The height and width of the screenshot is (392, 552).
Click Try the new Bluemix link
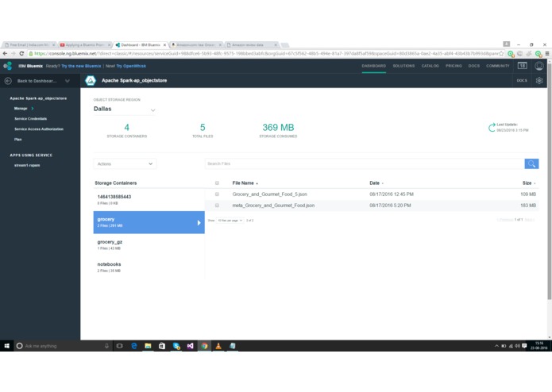coord(81,66)
